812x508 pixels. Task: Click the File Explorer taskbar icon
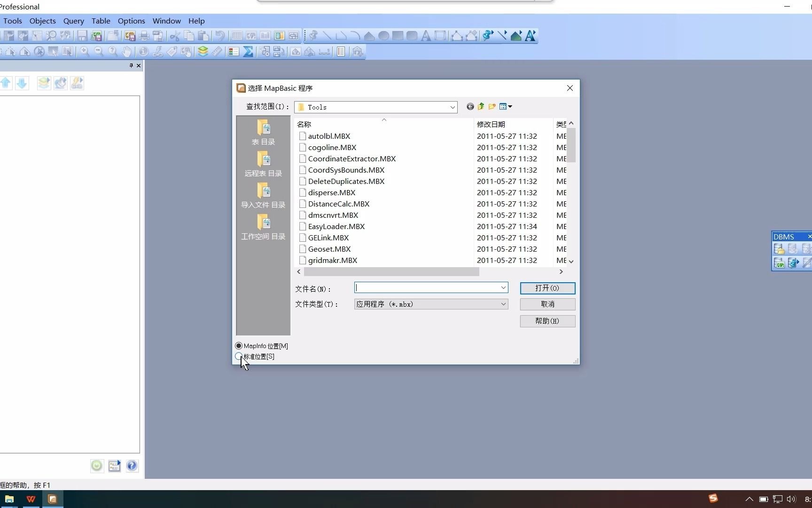(x=9, y=499)
